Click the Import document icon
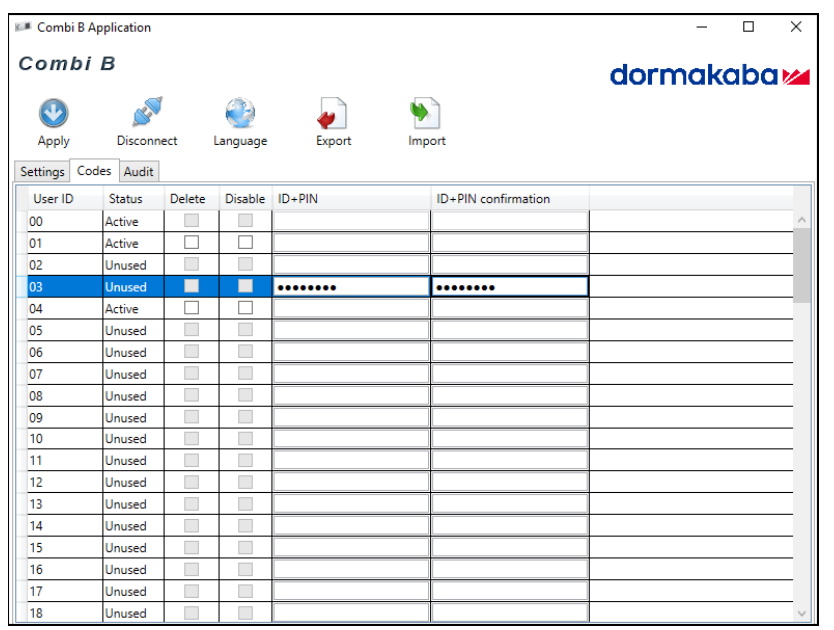This screenshot has height=630, width=834. [426, 112]
